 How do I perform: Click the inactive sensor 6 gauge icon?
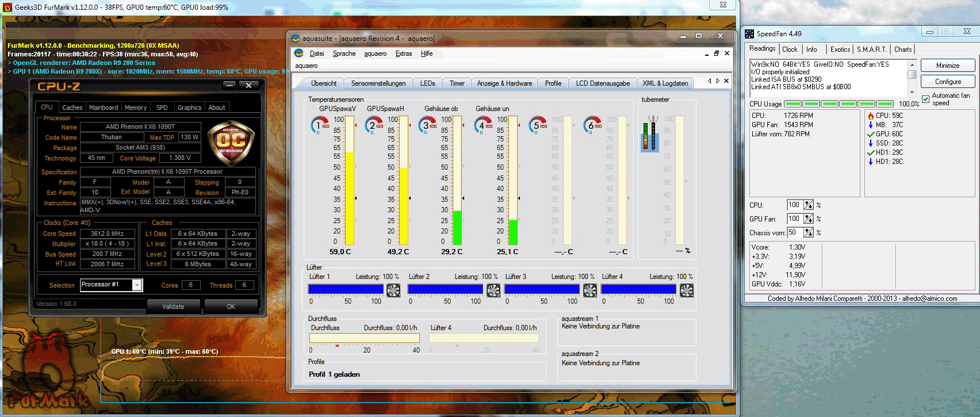(592, 125)
